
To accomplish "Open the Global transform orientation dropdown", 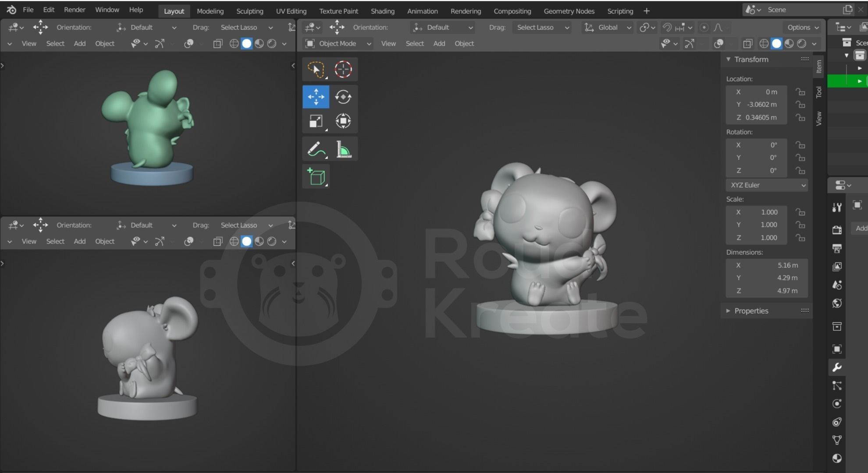I will pyautogui.click(x=608, y=27).
